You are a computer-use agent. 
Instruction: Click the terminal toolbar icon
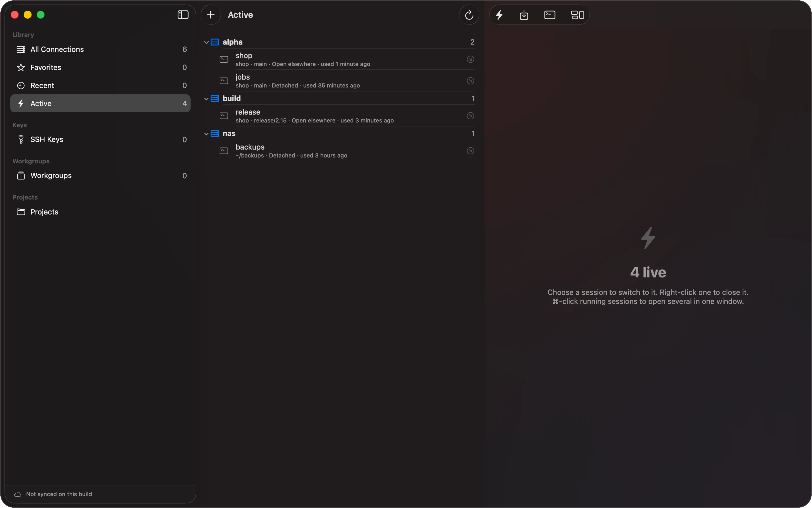click(550, 15)
